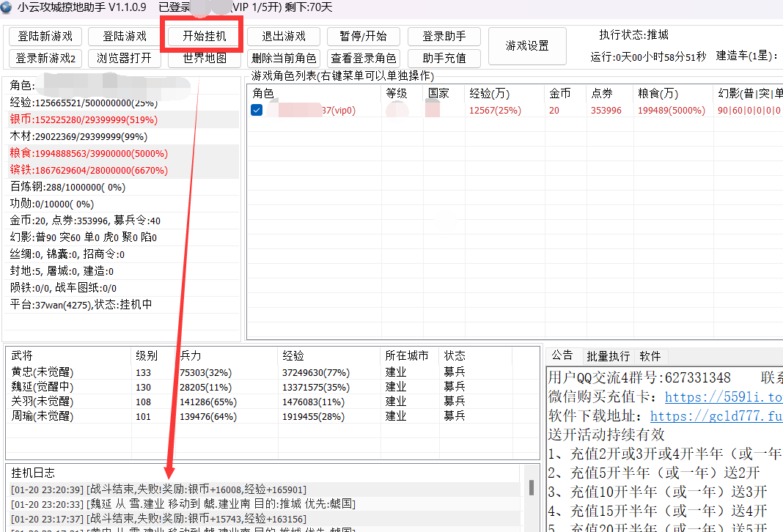Click 删除当前角色 button
This screenshot has width=783, height=532.
(x=283, y=58)
